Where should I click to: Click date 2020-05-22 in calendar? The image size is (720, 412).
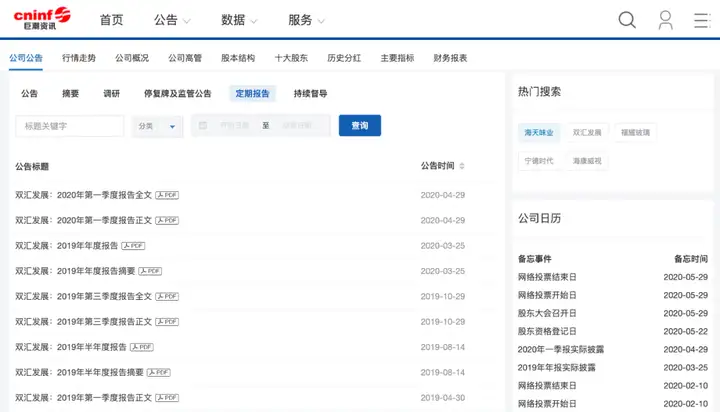pyautogui.click(x=686, y=331)
